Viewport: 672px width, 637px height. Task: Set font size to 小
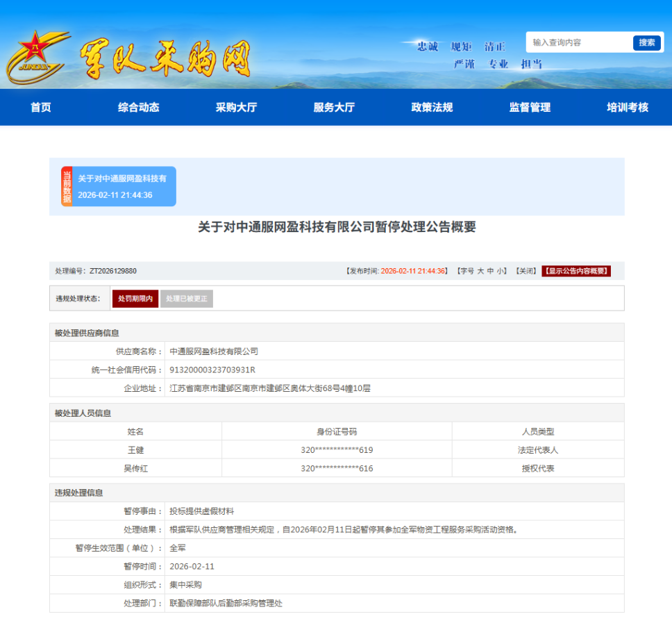[x=500, y=271]
